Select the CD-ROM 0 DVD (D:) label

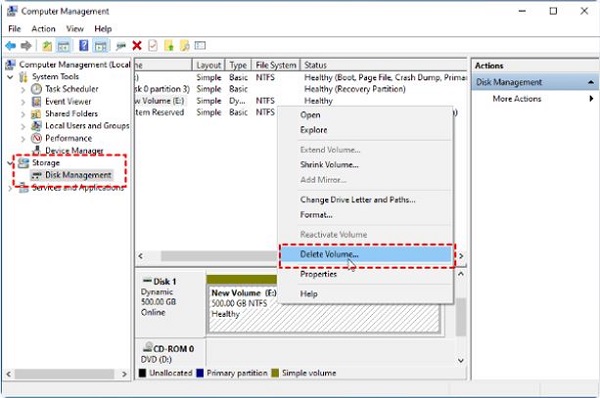pyautogui.click(x=170, y=354)
